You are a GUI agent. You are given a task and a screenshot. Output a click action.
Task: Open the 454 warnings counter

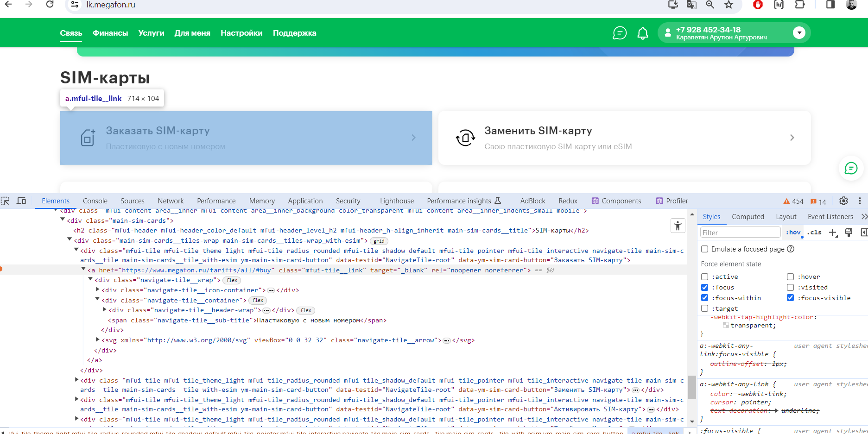point(793,201)
